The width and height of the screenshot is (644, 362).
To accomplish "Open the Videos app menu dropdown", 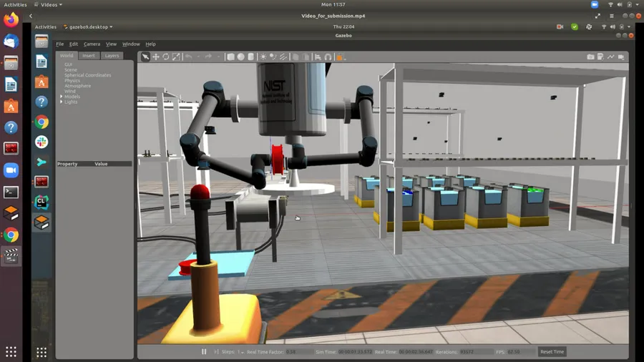I will click(49, 4).
